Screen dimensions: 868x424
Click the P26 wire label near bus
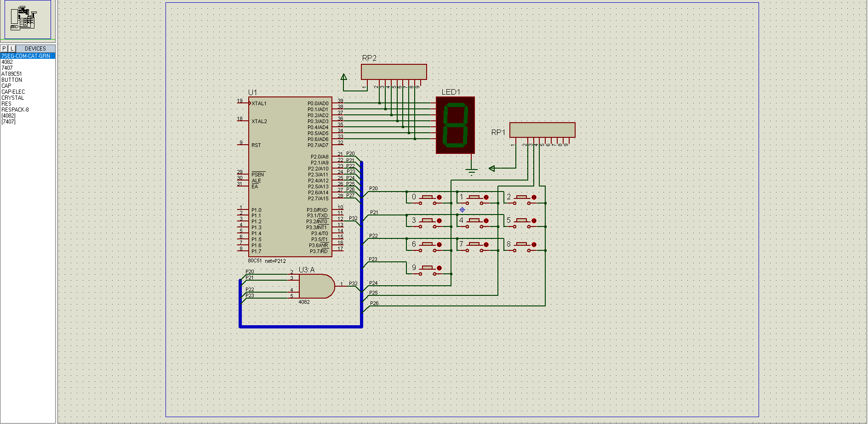click(x=374, y=303)
